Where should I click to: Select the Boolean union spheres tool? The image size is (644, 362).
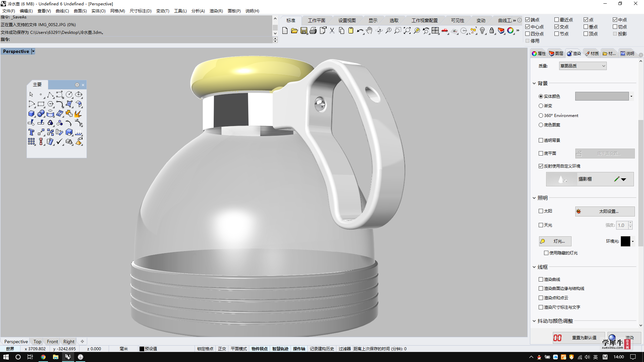[x=41, y=114]
